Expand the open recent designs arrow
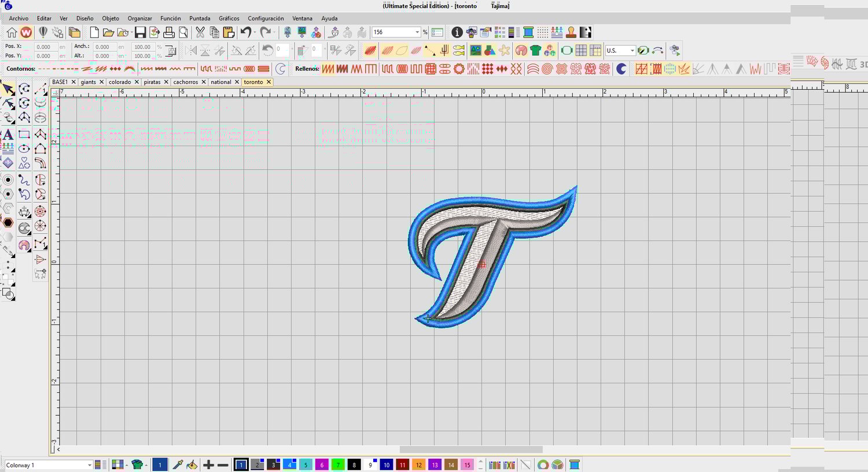This screenshot has width=868, height=472. pyautogui.click(x=131, y=32)
